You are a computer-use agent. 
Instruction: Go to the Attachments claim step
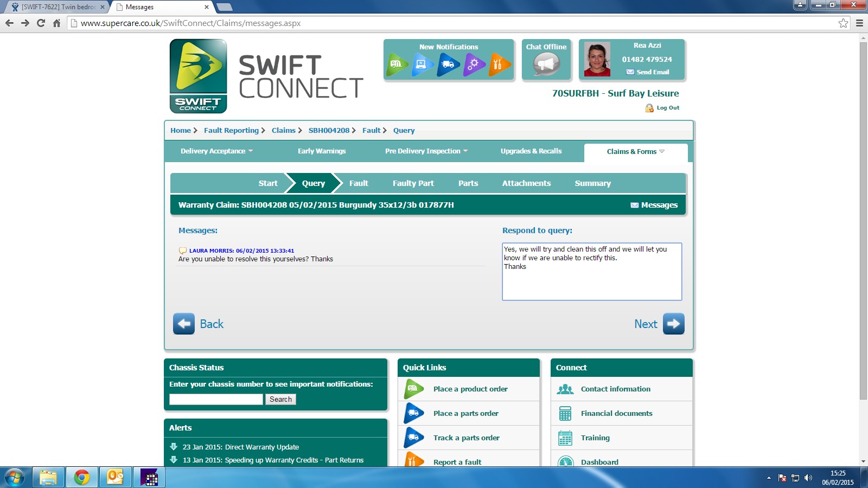526,183
